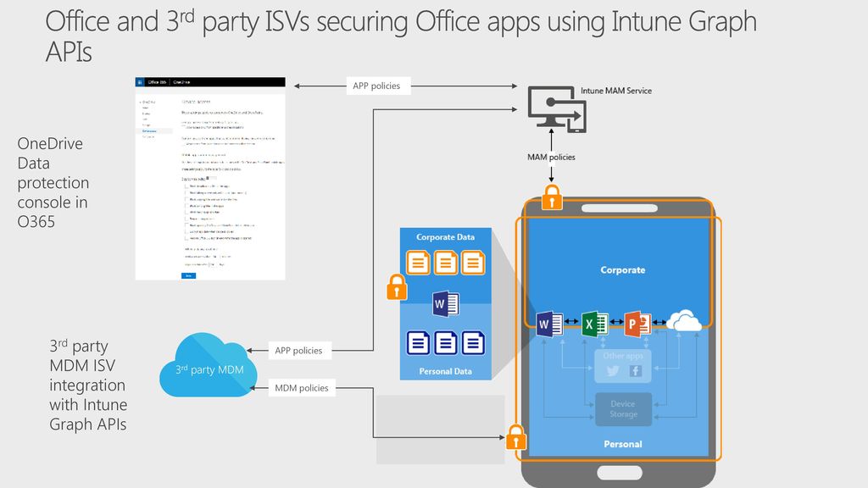Click the first dark blue personal document icon

418,343
